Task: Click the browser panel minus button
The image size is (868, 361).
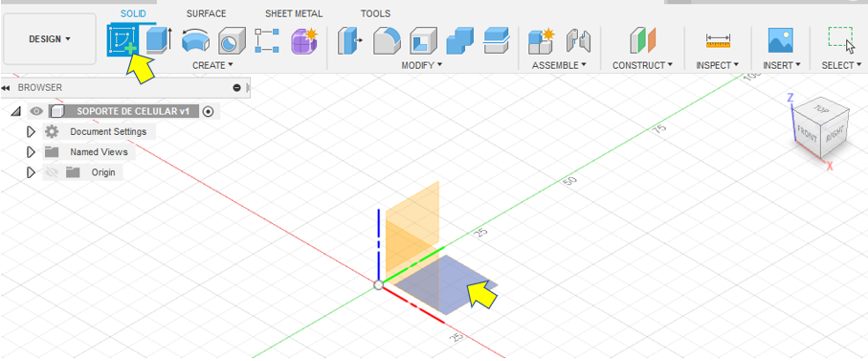Action: [x=237, y=87]
